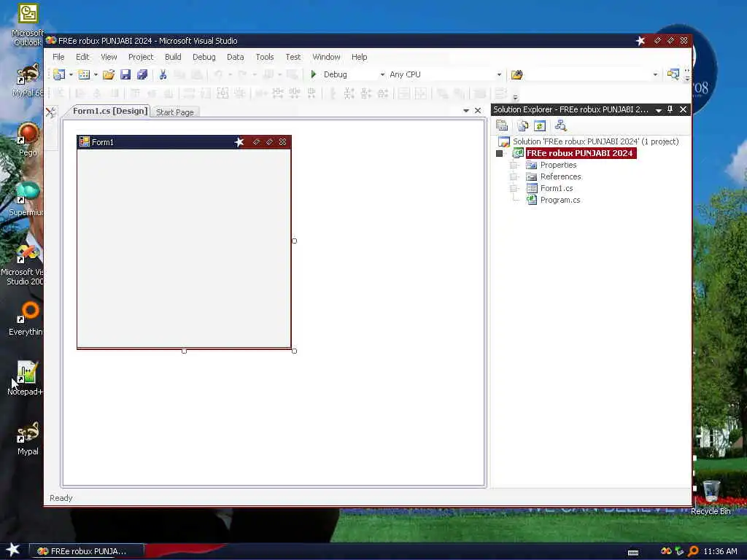Click the Form1 designer surface body

(x=184, y=248)
